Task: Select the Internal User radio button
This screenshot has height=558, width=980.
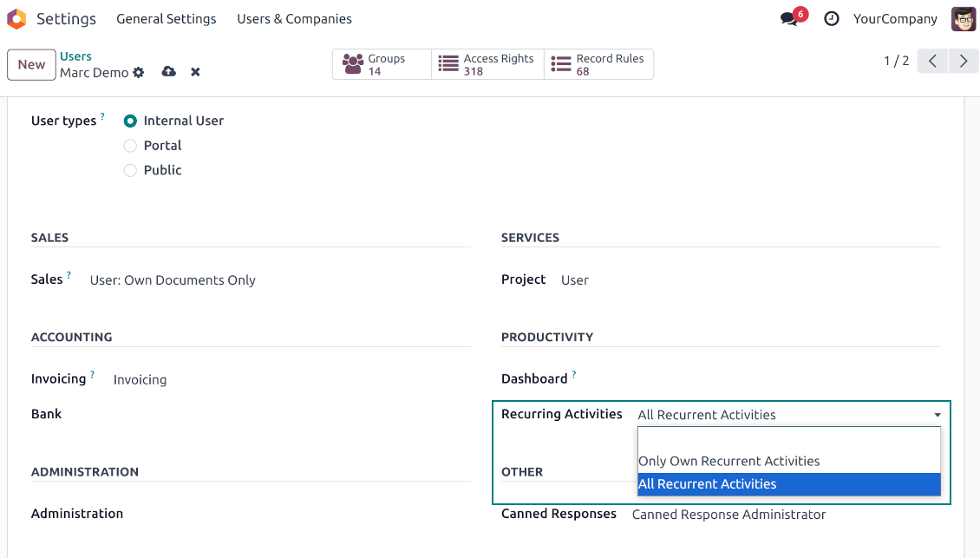Action: (130, 121)
